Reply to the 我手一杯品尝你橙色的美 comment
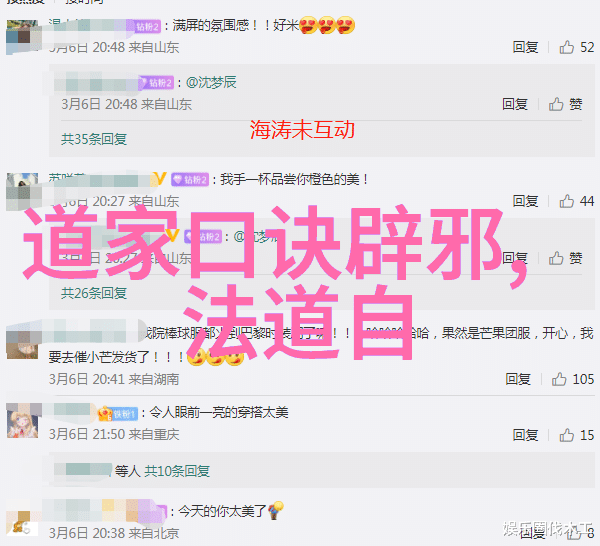This screenshot has height=546, width=600. coord(526,201)
